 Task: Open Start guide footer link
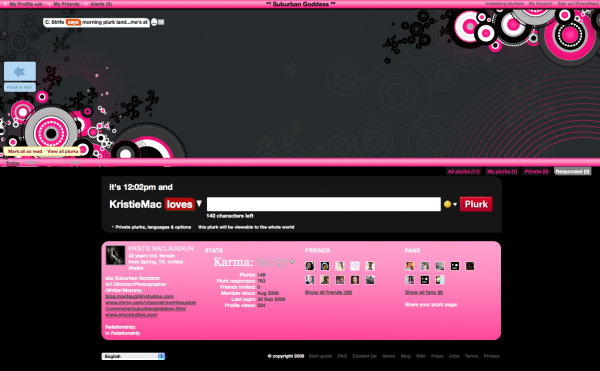point(320,356)
